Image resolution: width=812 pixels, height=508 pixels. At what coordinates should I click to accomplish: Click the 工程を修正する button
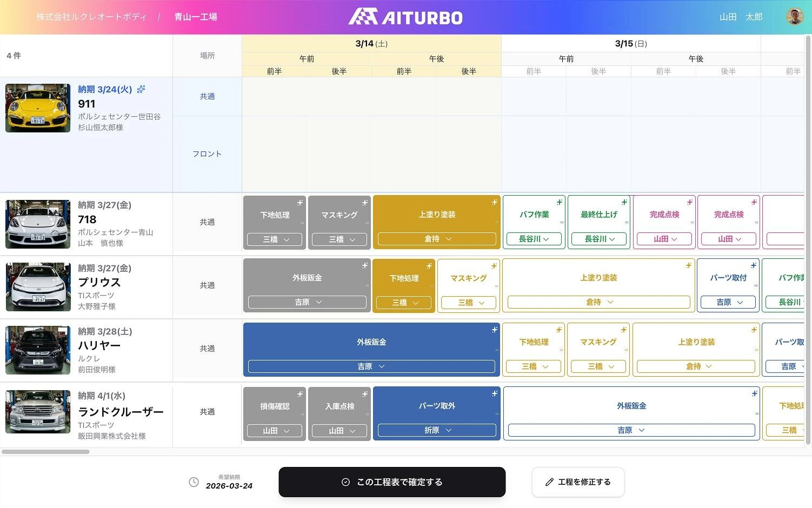pyautogui.click(x=578, y=482)
